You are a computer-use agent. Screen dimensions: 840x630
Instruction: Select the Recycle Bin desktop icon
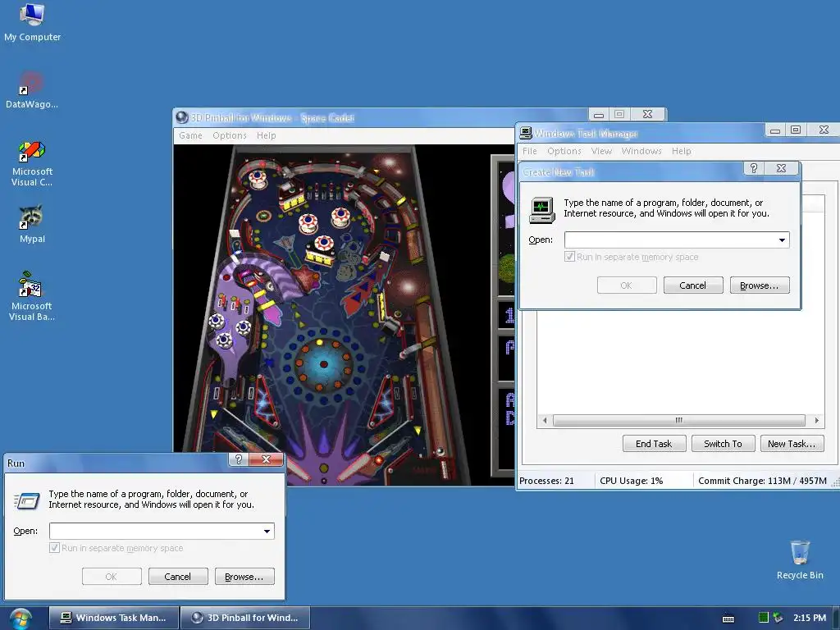coord(800,559)
